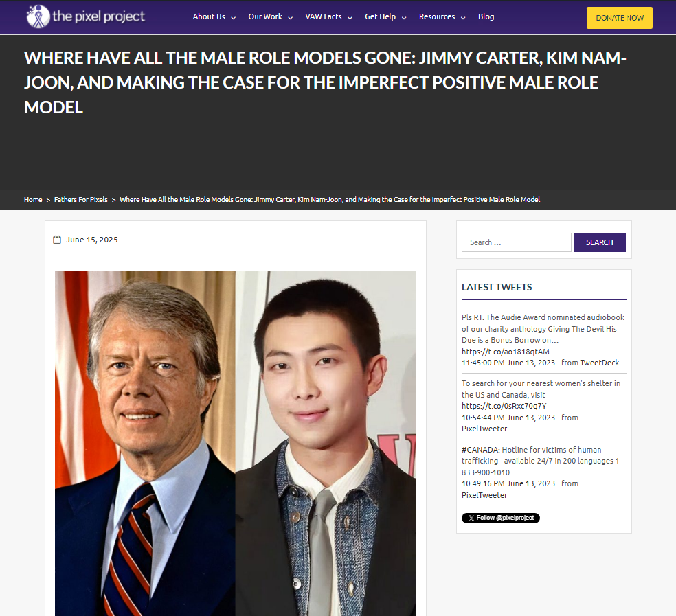Go to Home in breadcrumb
Image resolution: width=676 pixels, height=616 pixels.
click(x=33, y=200)
